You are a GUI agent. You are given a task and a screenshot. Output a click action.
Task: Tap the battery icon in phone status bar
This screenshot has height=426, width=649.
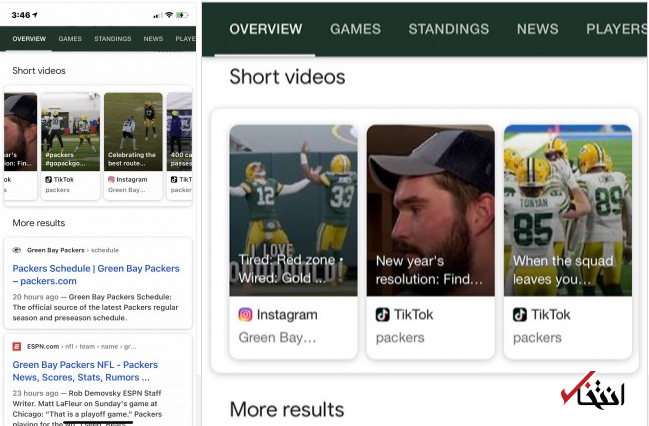(x=185, y=15)
